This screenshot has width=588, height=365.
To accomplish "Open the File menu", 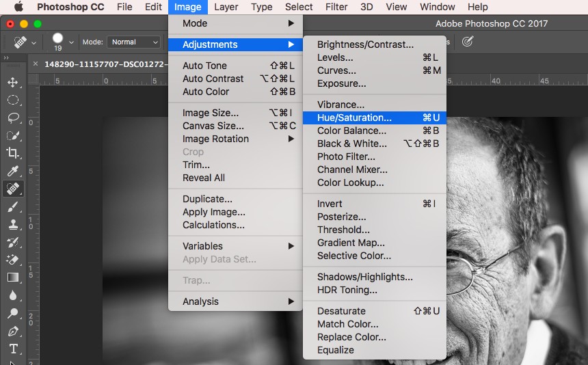I will pos(124,7).
